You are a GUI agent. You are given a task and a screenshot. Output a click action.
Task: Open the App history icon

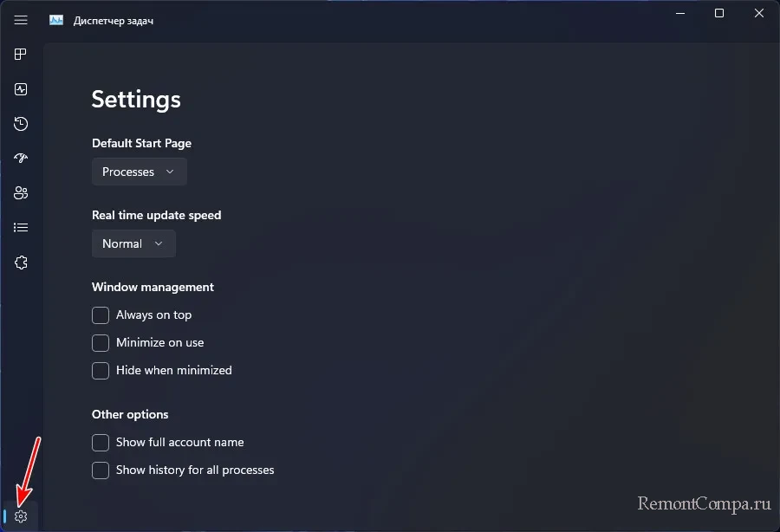pyautogui.click(x=21, y=124)
